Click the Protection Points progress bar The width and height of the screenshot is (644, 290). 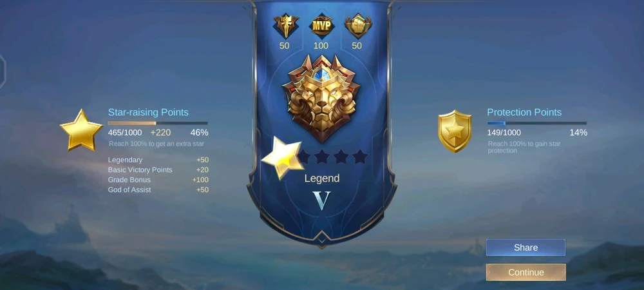click(x=537, y=123)
